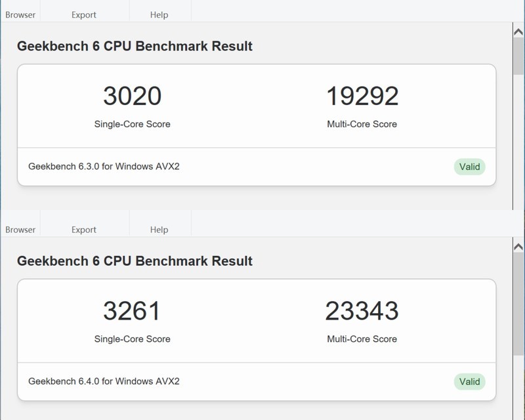Open the Browser menu in the top window

coord(20,14)
